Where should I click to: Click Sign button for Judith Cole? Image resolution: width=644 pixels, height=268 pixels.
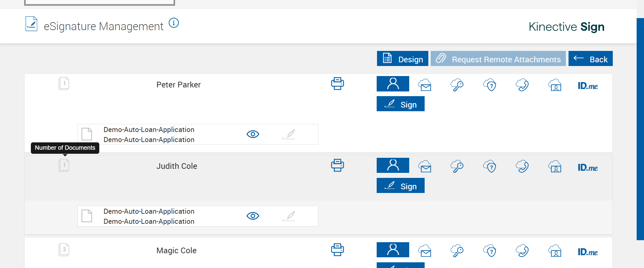(x=400, y=186)
